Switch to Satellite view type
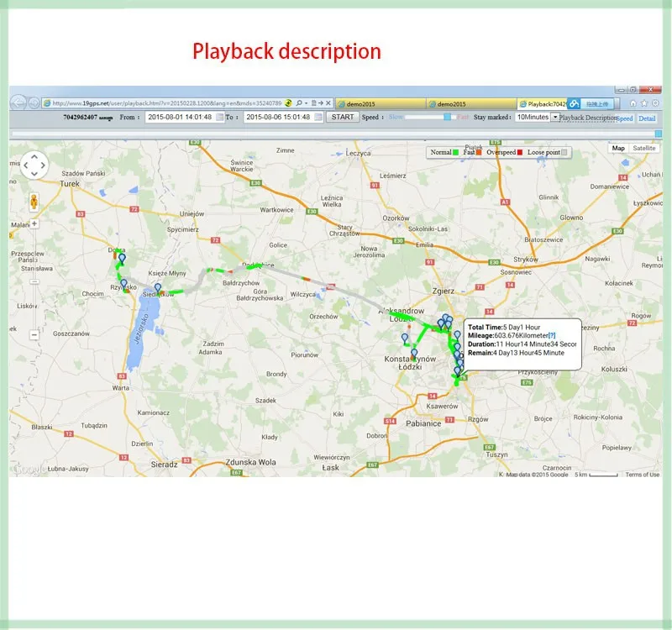Image resolution: width=672 pixels, height=630 pixels. click(x=643, y=148)
